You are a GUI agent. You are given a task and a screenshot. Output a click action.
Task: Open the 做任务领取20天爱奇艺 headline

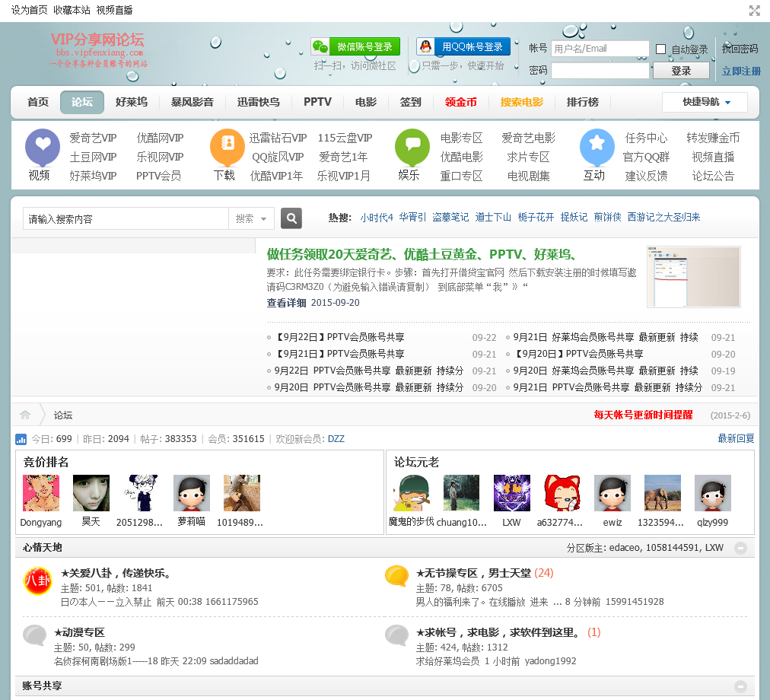[x=422, y=254]
